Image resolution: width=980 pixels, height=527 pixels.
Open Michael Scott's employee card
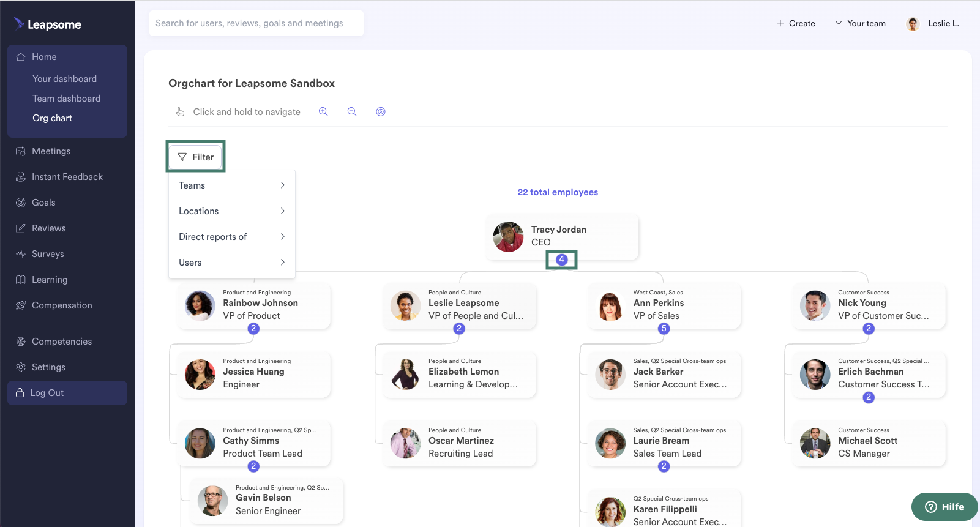point(869,444)
